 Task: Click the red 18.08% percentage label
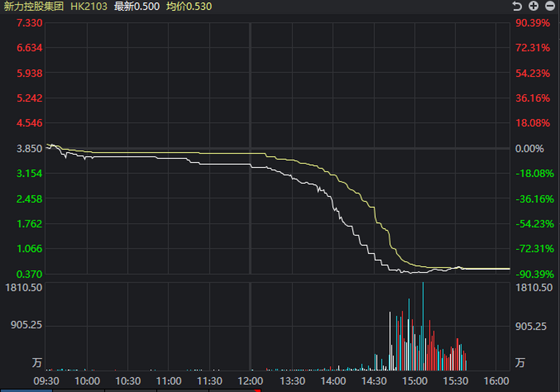click(x=533, y=123)
